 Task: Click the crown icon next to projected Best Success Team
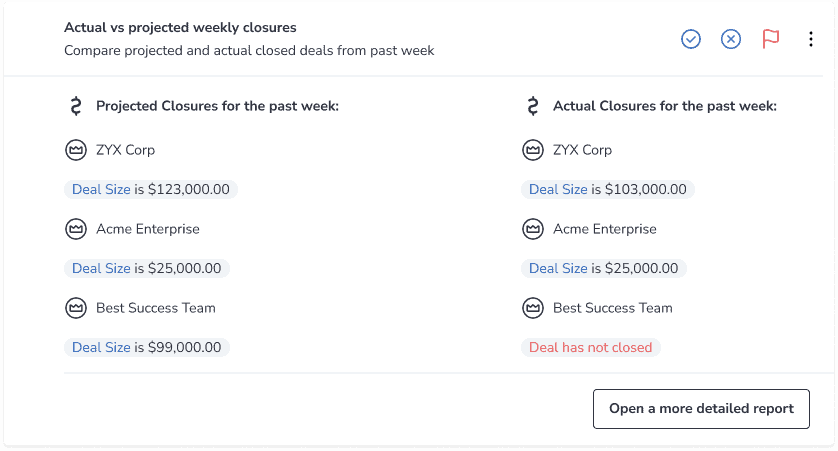click(x=76, y=308)
